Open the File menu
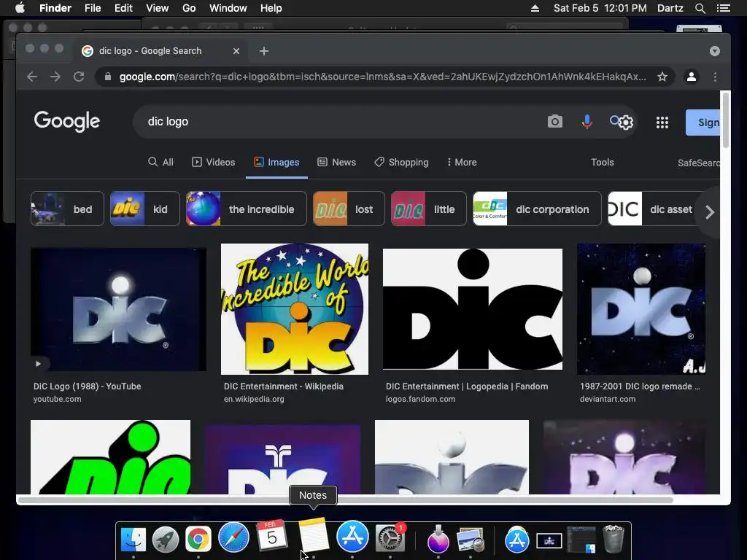The height and width of the screenshot is (560, 747). (x=93, y=8)
